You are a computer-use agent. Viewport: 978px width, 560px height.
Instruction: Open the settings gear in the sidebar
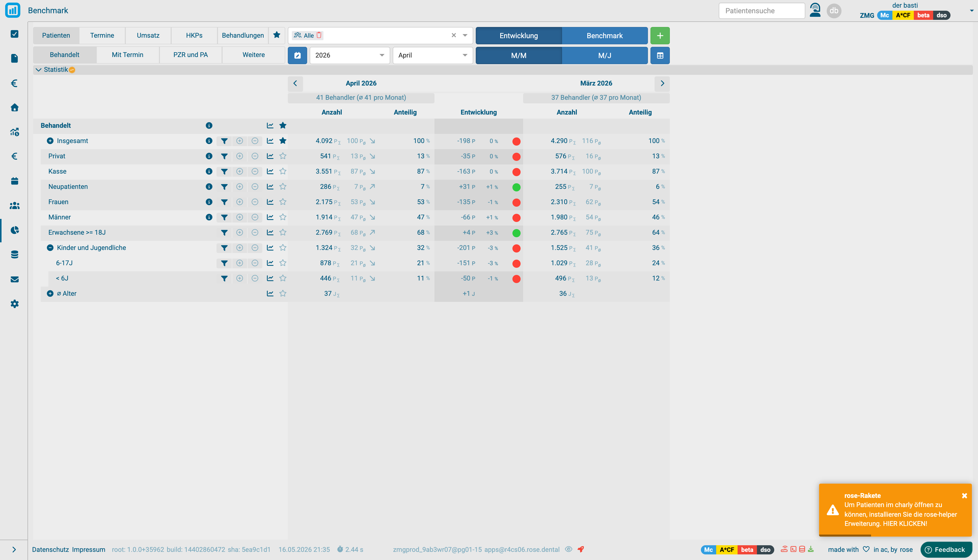[x=15, y=304]
